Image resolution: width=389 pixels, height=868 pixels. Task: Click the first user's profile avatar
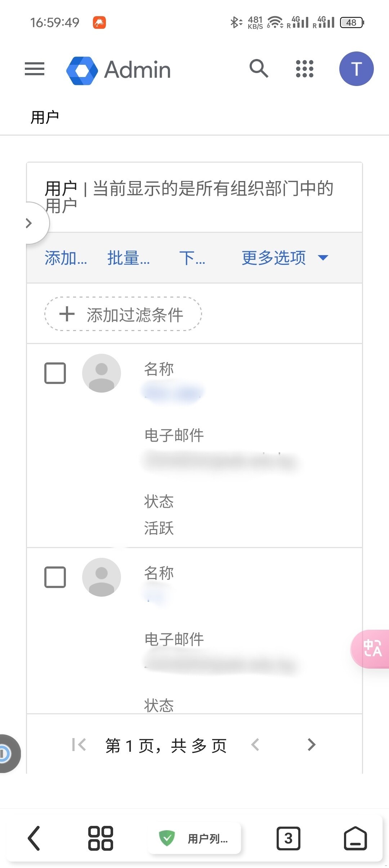[101, 373]
